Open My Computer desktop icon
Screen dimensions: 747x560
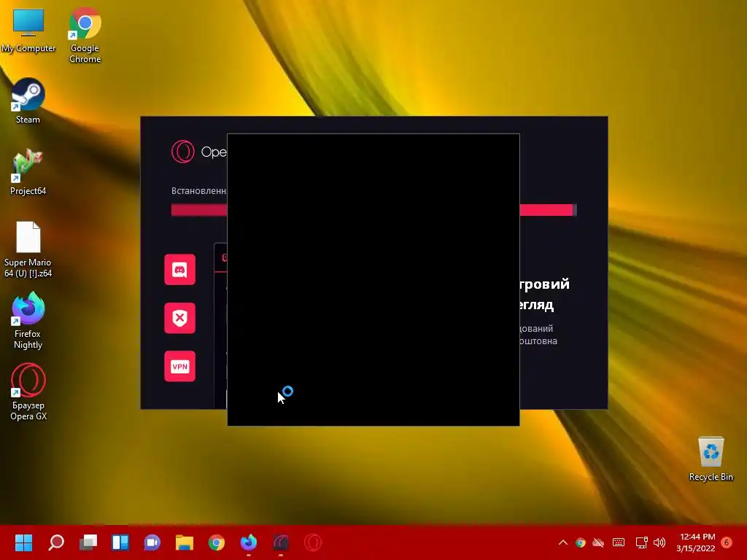[28, 31]
